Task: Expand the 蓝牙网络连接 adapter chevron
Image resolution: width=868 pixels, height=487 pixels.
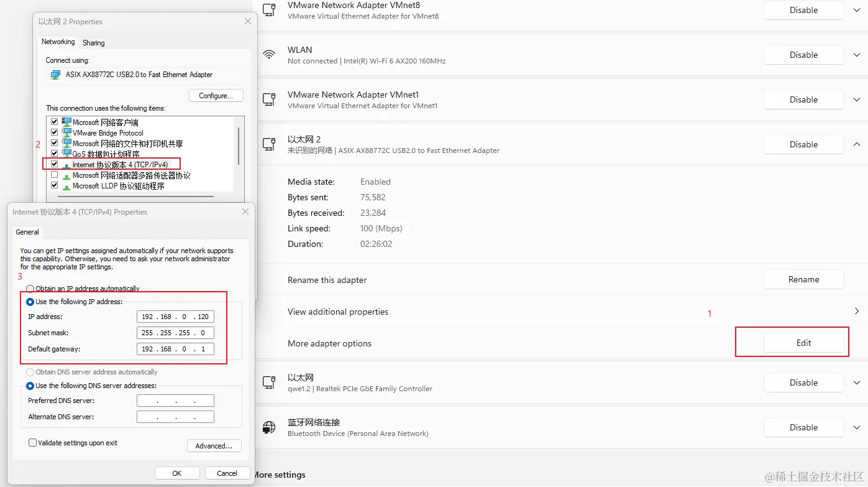Action: pos(857,427)
